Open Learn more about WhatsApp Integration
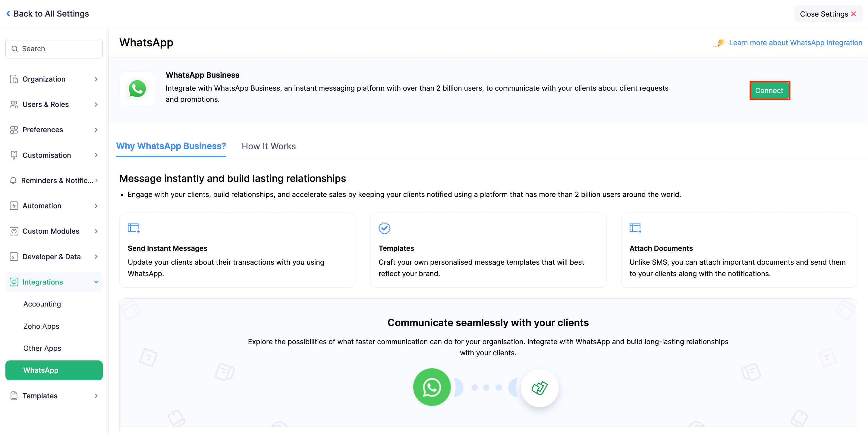 [795, 42]
